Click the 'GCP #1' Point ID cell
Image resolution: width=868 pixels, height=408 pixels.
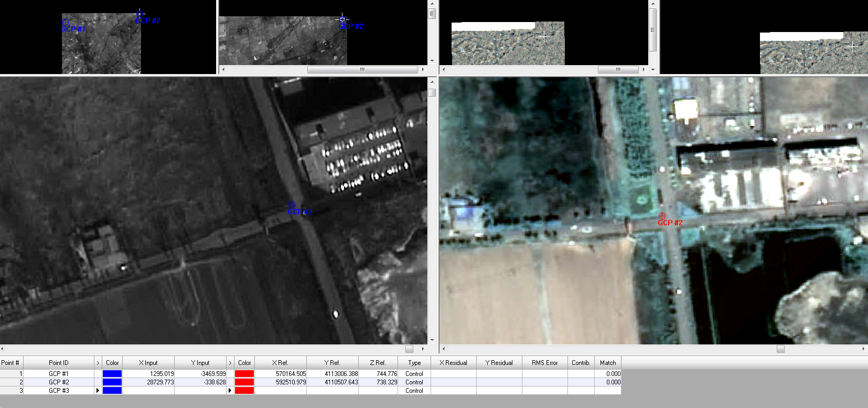pos(59,374)
